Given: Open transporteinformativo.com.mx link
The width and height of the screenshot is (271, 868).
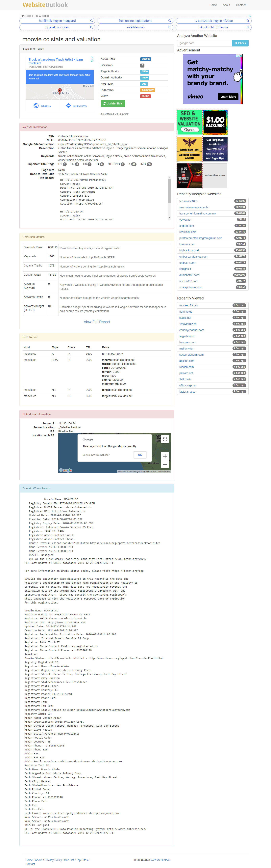Looking at the screenshot, I should (x=198, y=214).
